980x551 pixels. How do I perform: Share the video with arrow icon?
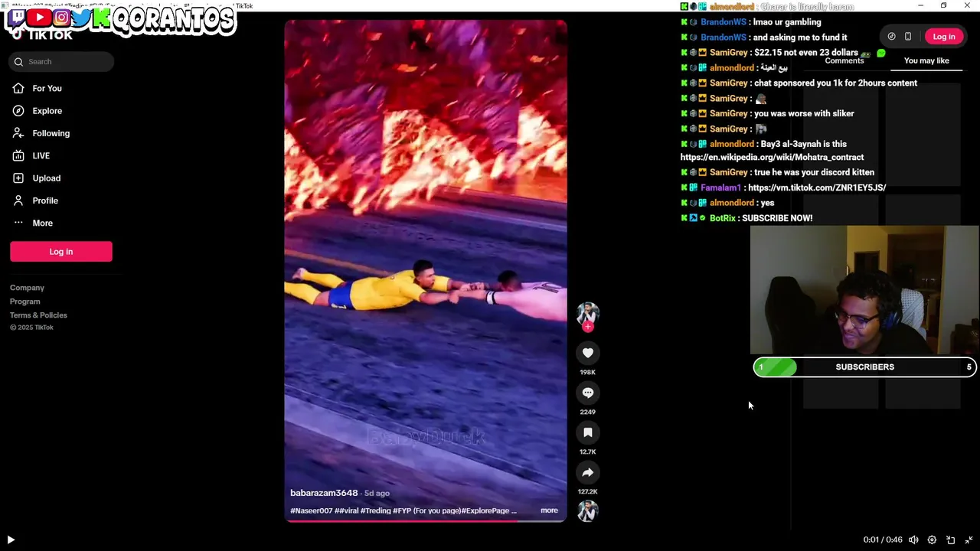(587, 472)
